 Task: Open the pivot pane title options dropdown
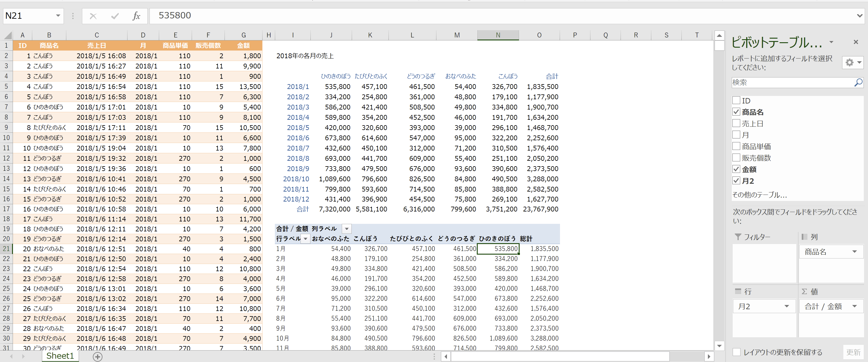coord(831,42)
